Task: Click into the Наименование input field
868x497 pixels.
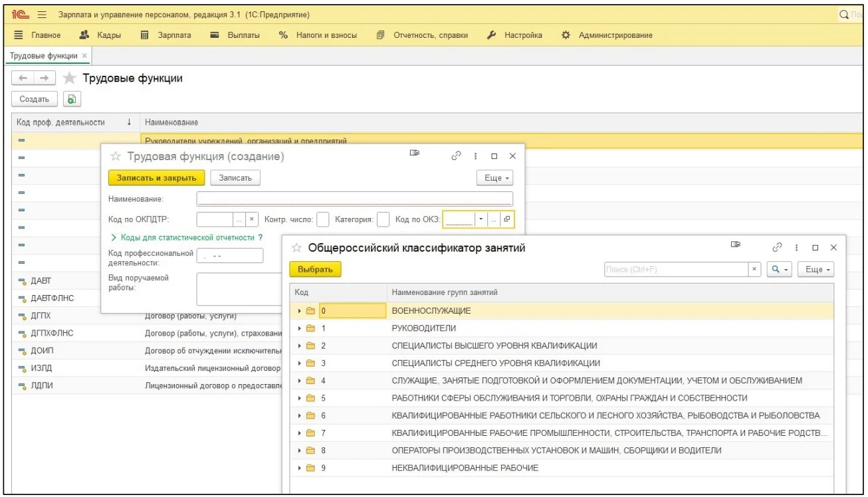Action: click(354, 199)
